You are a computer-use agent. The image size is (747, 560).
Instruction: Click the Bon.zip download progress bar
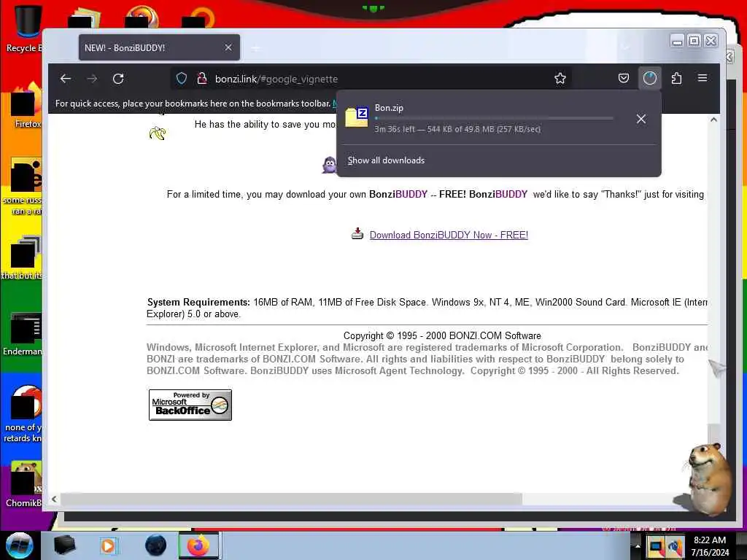494,118
